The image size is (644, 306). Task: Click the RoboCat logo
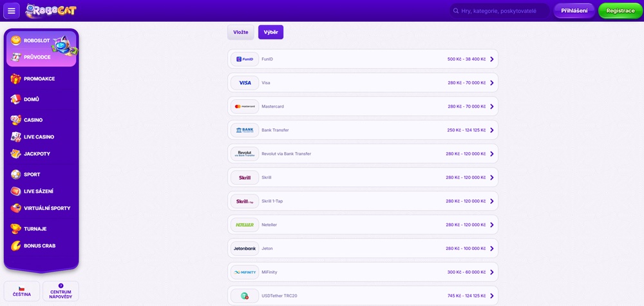50,11
